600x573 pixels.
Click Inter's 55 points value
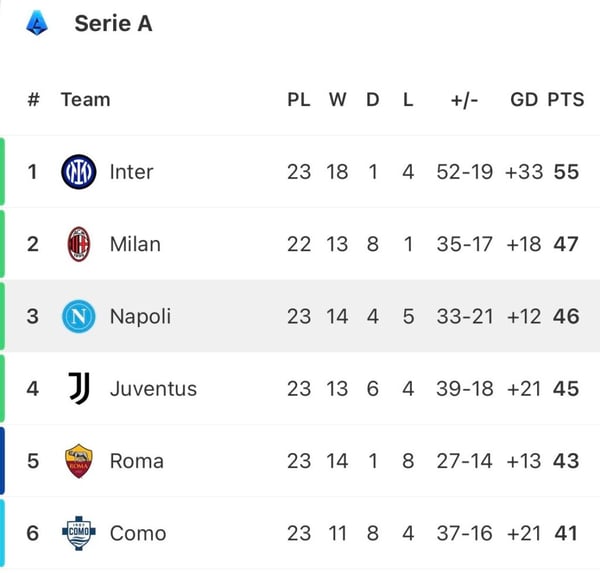point(566,172)
